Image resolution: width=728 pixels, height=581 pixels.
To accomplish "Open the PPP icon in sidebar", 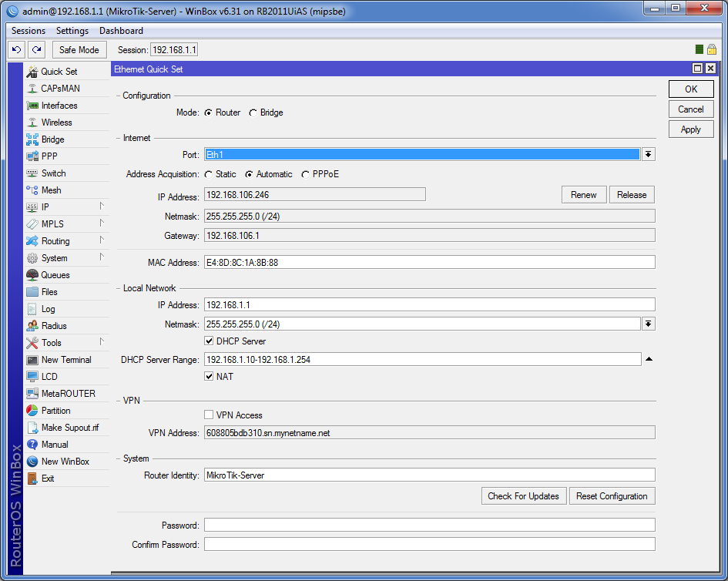I will pos(32,156).
